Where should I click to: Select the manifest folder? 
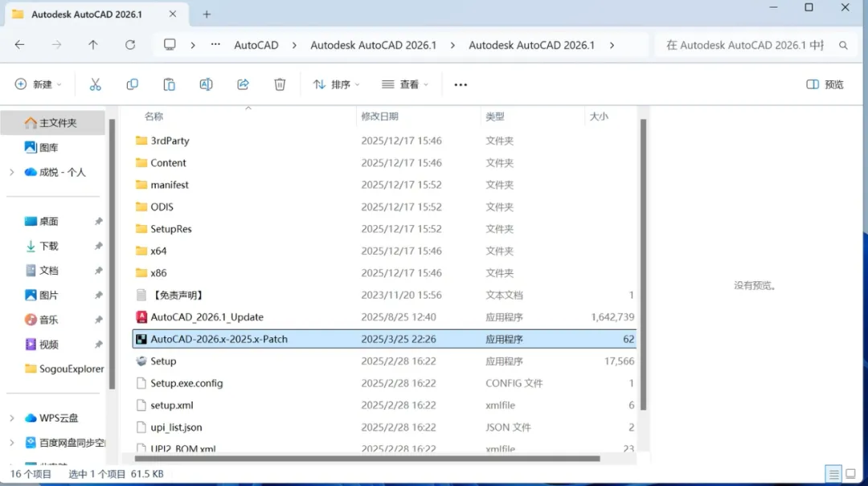pyautogui.click(x=384, y=185)
